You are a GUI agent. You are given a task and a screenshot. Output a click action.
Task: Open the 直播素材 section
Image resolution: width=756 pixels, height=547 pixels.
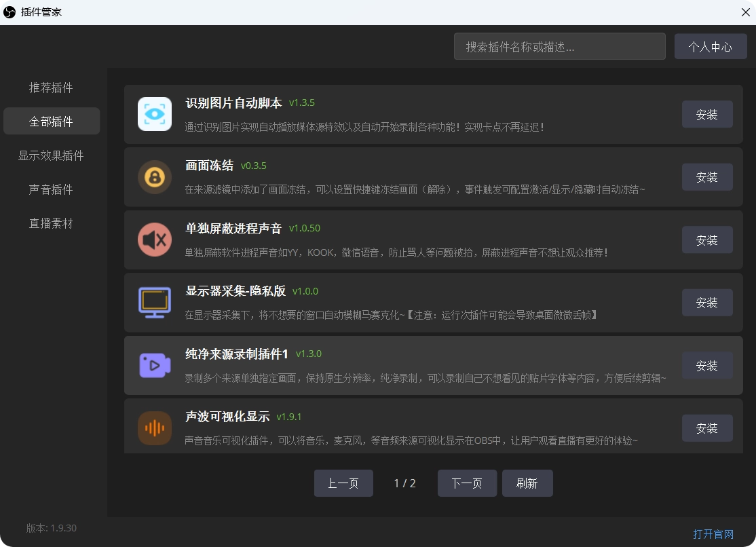coord(51,223)
